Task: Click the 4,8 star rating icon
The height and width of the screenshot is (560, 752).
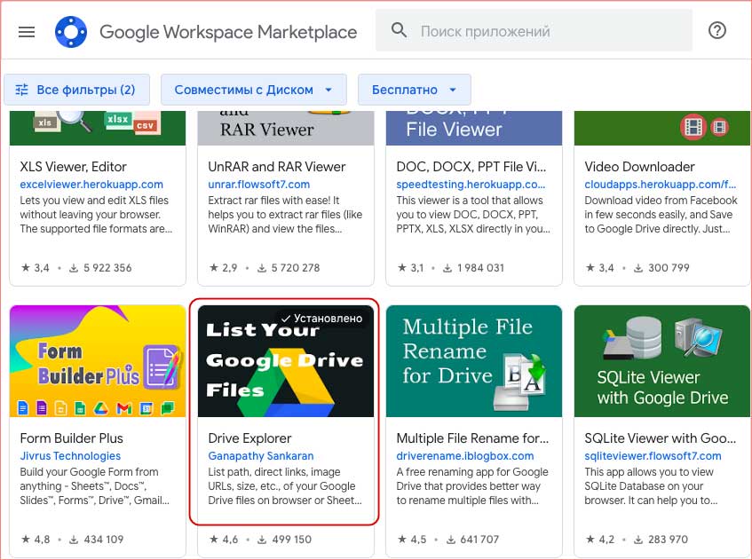Action: (x=26, y=539)
